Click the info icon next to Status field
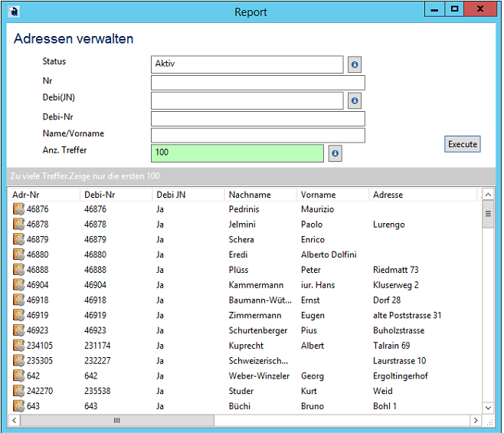Viewport: 504px width, 433px height. pos(355,65)
